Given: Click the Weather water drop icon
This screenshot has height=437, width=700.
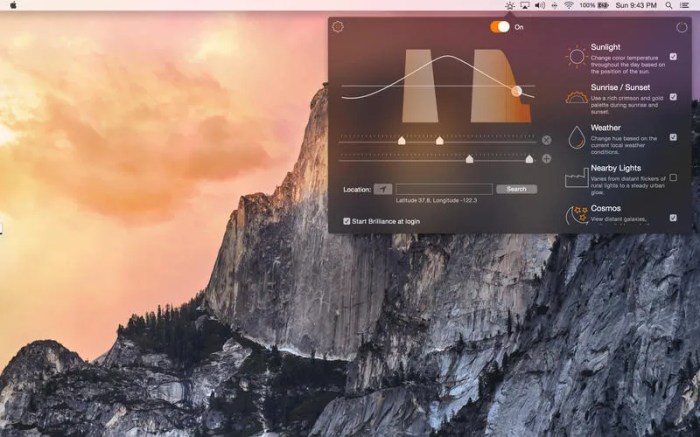Looking at the screenshot, I should [576, 137].
